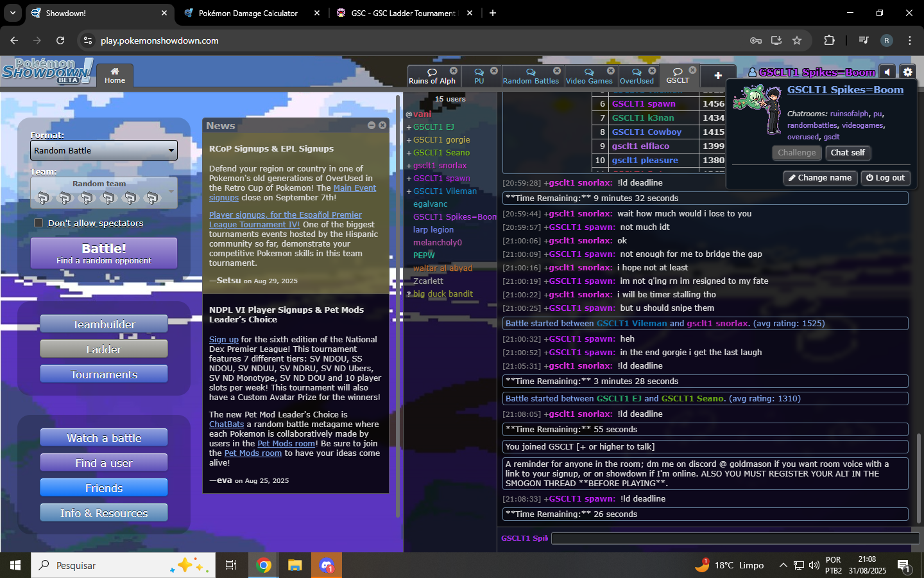Toggle the sound speaker icon
Image resolution: width=924 pixels, height=578 pixels.
tap(887, 72)
